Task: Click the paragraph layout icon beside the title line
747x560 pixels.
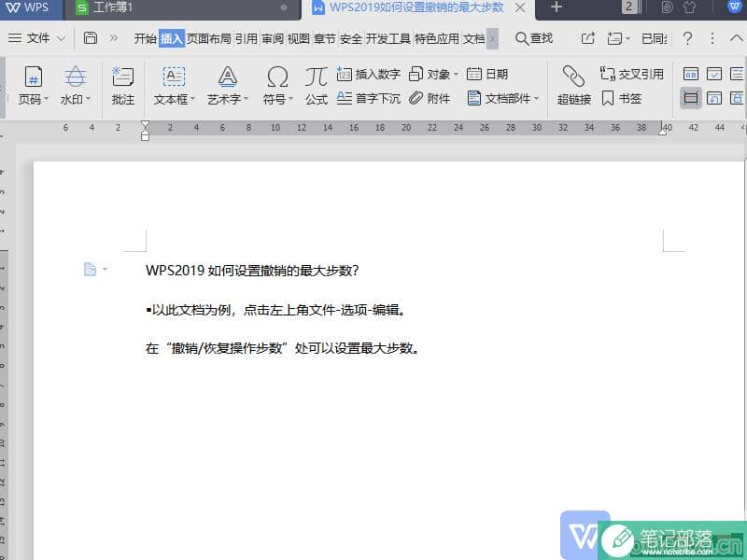Action: [x=90, y=269]
